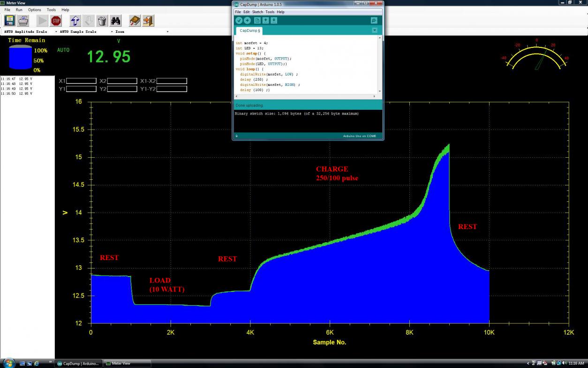Screen dimensions: 588x368
Task: Click the Y2 cursor value field
Action: pyautogui.click(x=122, y=89)
